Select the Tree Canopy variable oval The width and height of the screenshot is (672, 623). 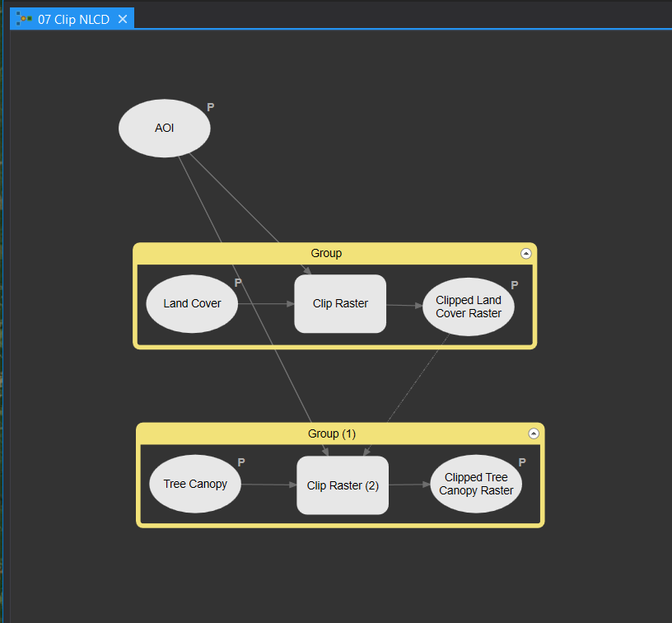(x=195, y=484)
